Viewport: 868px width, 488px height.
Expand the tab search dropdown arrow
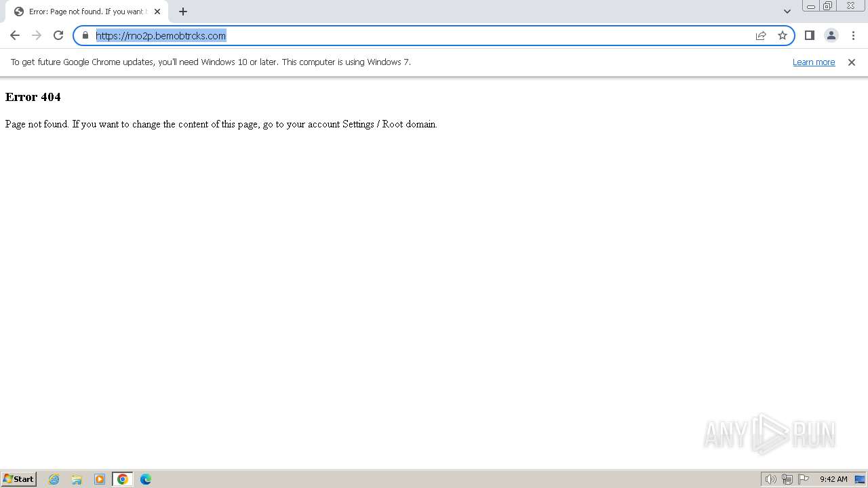click(x=787, y=12)
